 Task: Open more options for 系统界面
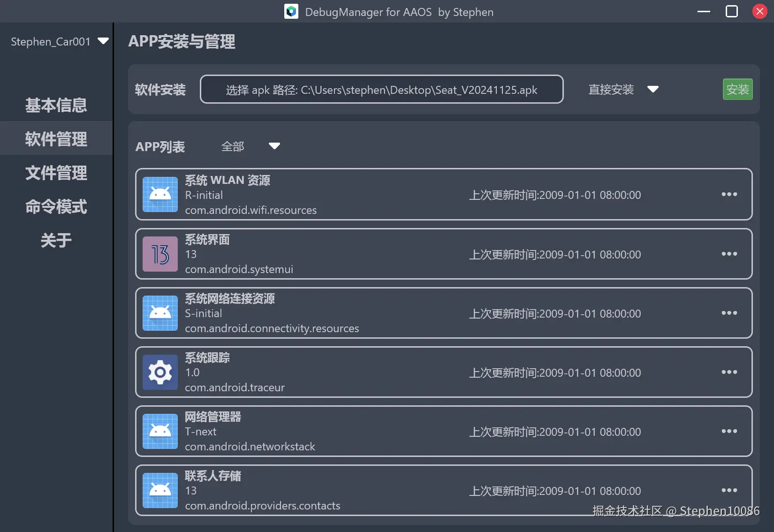pyautogui.click(x=729, y=254)
